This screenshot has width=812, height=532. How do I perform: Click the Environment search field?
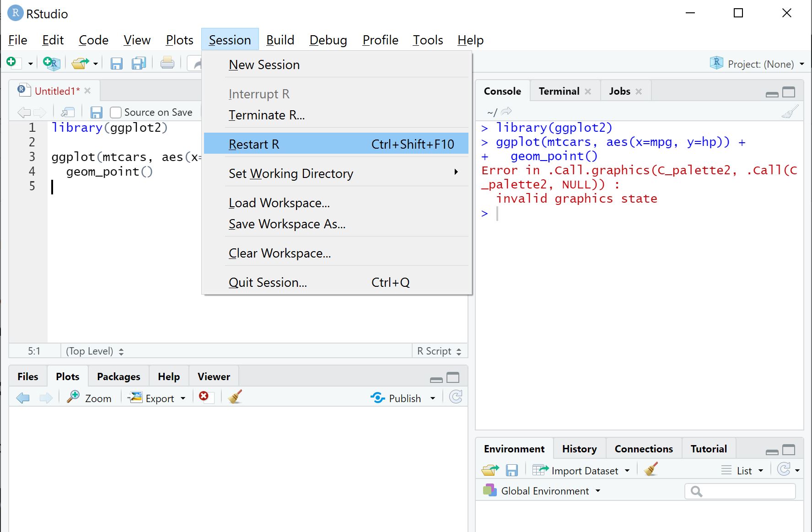pyautogui.click(x=740, y=491)
